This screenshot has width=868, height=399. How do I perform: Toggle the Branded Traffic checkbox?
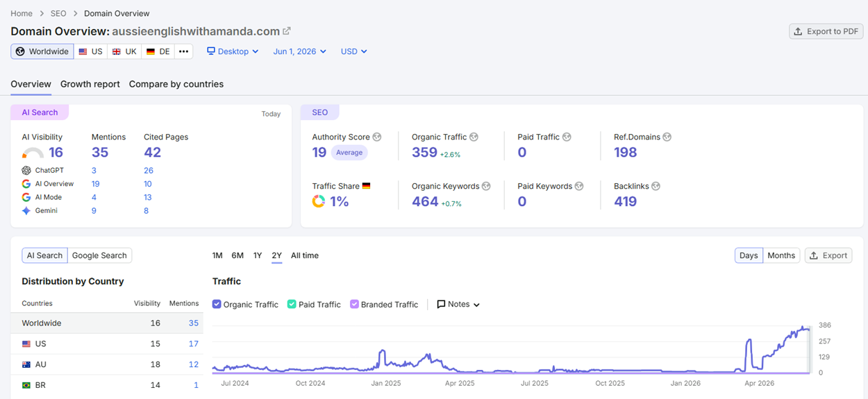pos(354,304)
